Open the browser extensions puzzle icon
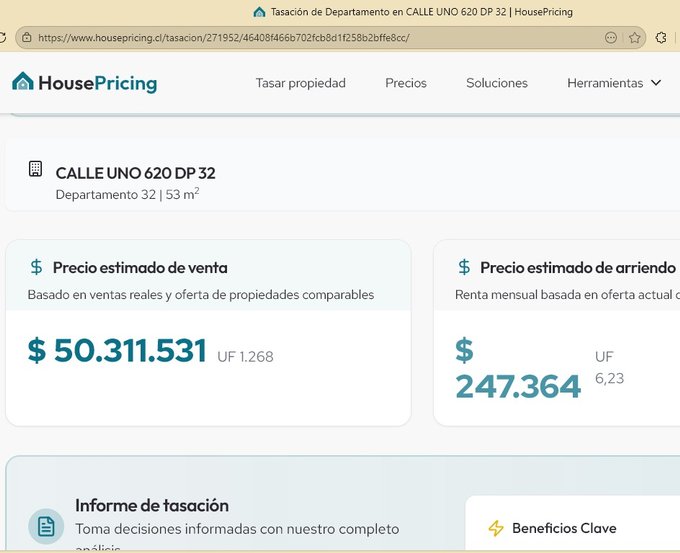This screenshot has width=680, height=553. [x=661, y=38]
